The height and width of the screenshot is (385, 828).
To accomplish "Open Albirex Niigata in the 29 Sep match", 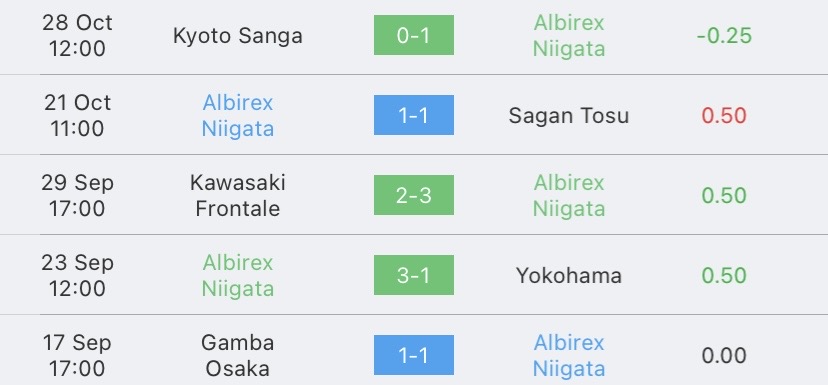I will tap(569, 195).
